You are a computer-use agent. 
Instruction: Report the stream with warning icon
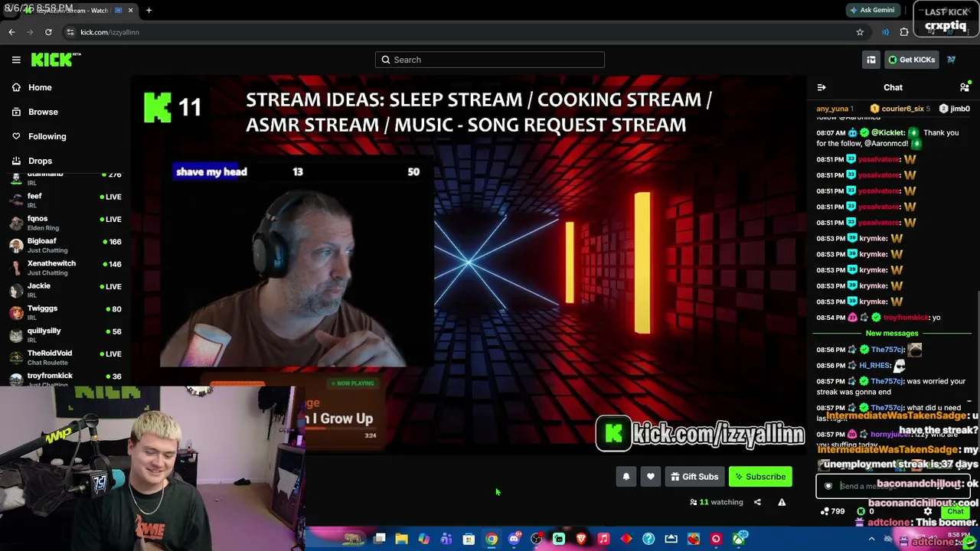pos(782,502)
